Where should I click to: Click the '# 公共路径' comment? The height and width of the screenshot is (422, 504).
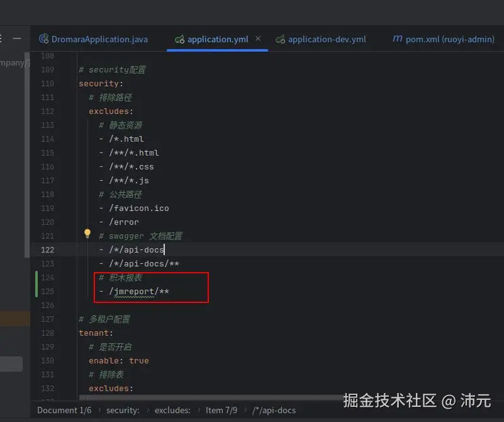pos(120,195)
